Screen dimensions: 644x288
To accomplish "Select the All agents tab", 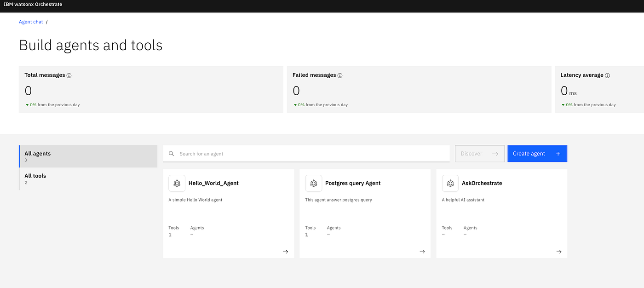I will [88, 156].
